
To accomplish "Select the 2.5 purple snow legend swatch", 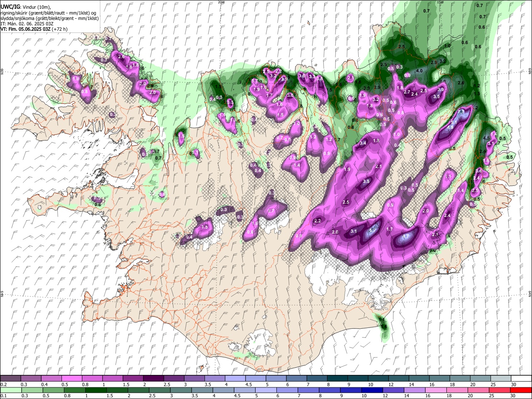I will point(174,379).
